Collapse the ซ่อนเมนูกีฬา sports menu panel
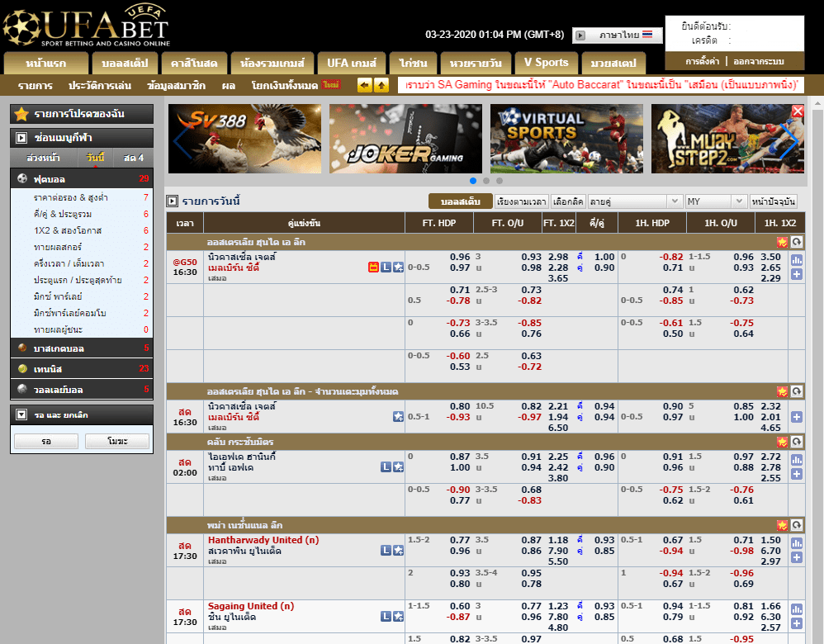824x644 pixels. coord(21,138)
